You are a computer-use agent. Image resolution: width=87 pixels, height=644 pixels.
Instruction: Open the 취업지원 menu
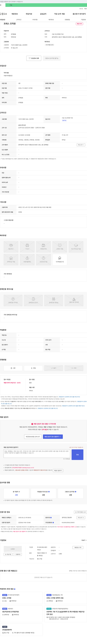point(29,14)
